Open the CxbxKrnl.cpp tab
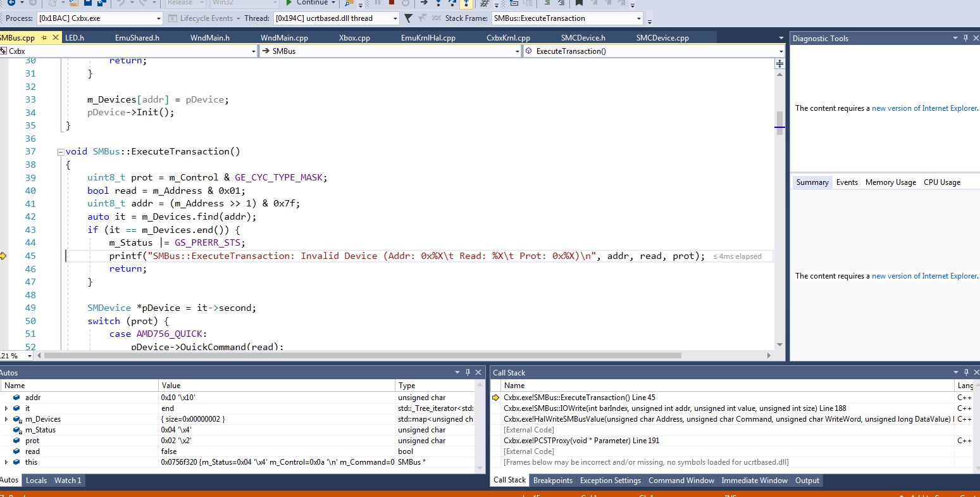The image size is (980, 497). coord(508,38)
